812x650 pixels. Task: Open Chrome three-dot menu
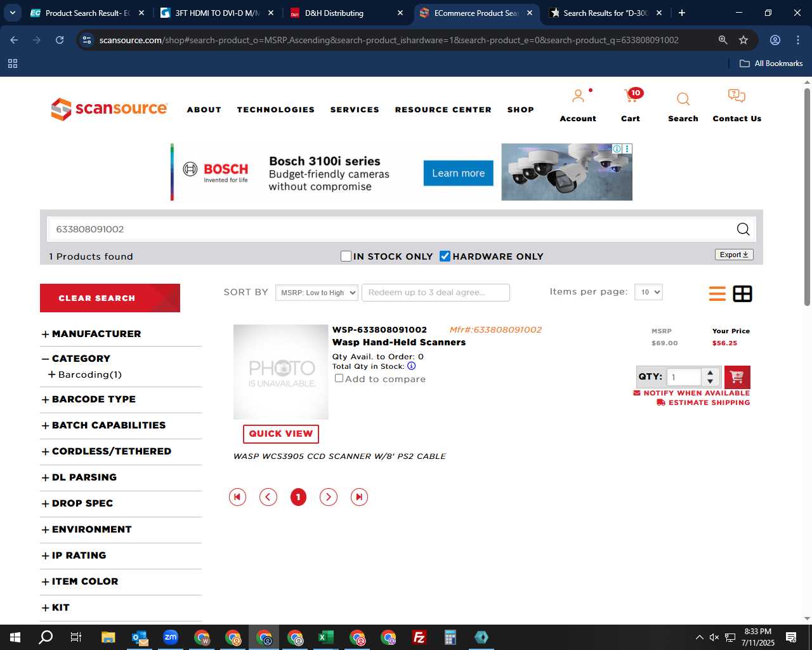798,40
